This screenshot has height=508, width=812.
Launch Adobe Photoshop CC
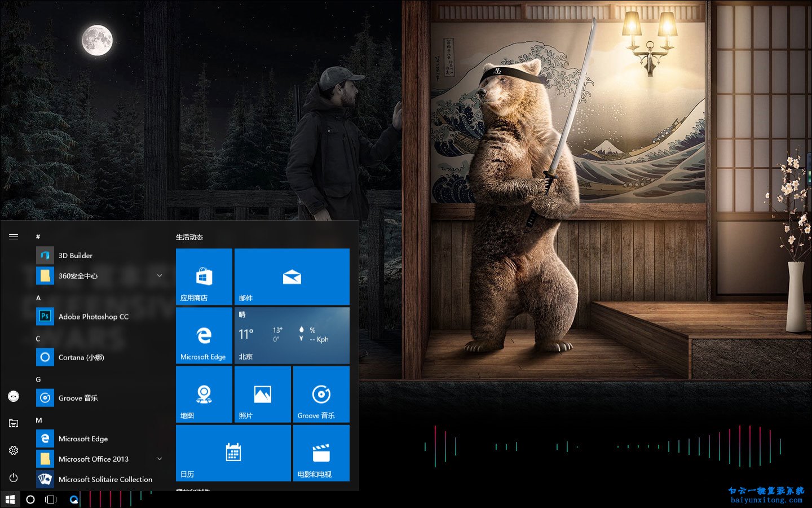(93, 317)
